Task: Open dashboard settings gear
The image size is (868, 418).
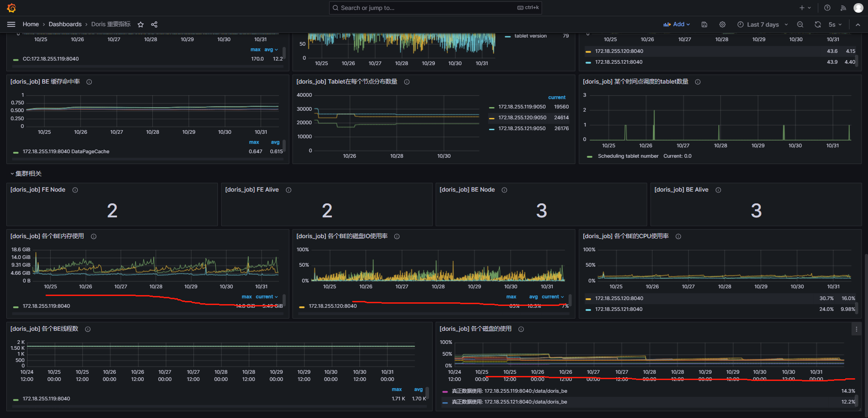Action: click(x=722, y=24)
